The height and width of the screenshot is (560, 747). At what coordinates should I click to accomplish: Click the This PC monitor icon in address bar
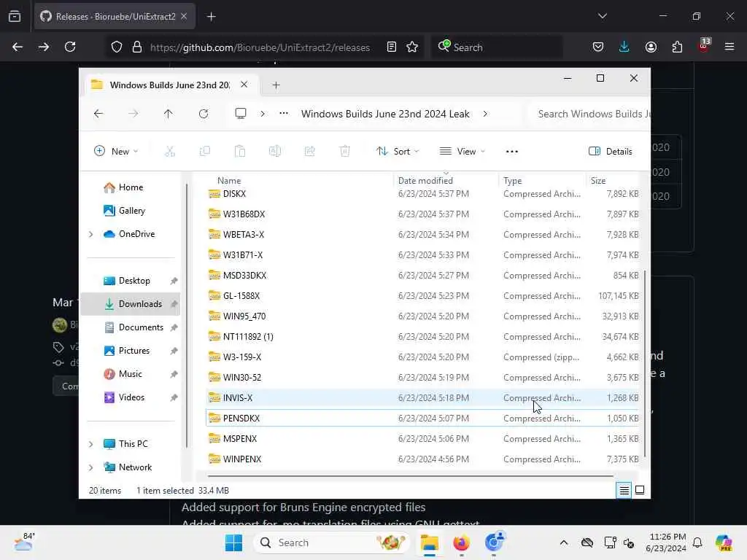(241, 113)
